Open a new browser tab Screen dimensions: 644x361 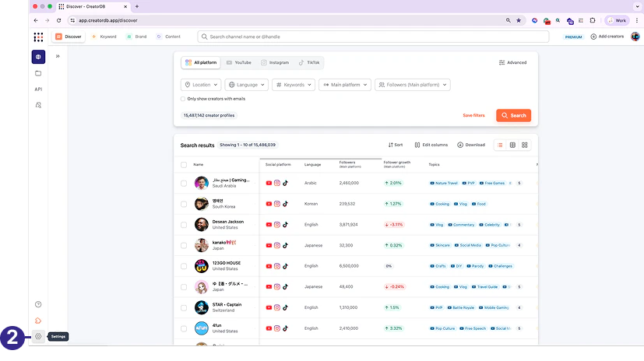pyautogui.click(x=137, y=6)
